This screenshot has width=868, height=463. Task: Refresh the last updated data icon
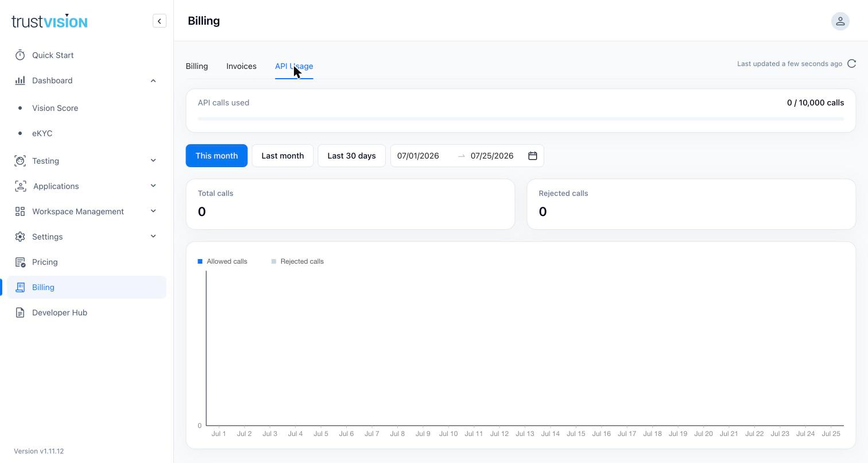click(x=852, y=64)
